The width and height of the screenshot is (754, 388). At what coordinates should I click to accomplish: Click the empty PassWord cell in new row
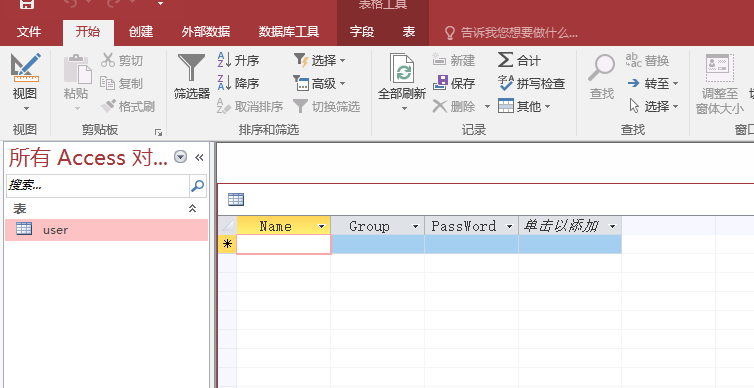(471, 244)
